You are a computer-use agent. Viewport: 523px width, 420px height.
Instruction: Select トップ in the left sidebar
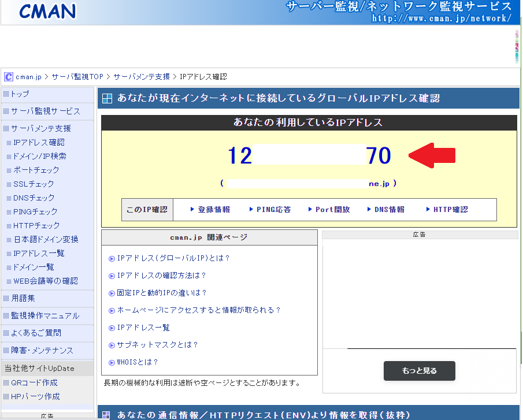coord(20,94)
